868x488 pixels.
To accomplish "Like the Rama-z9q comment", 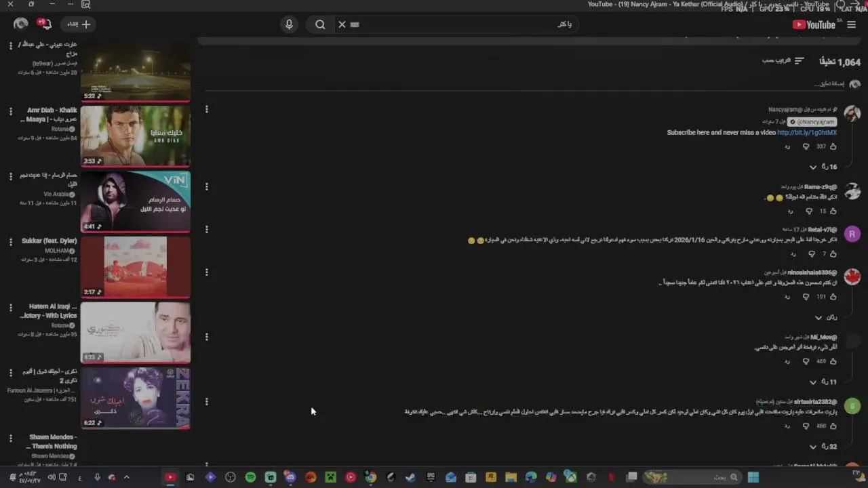I will (833, 211).
